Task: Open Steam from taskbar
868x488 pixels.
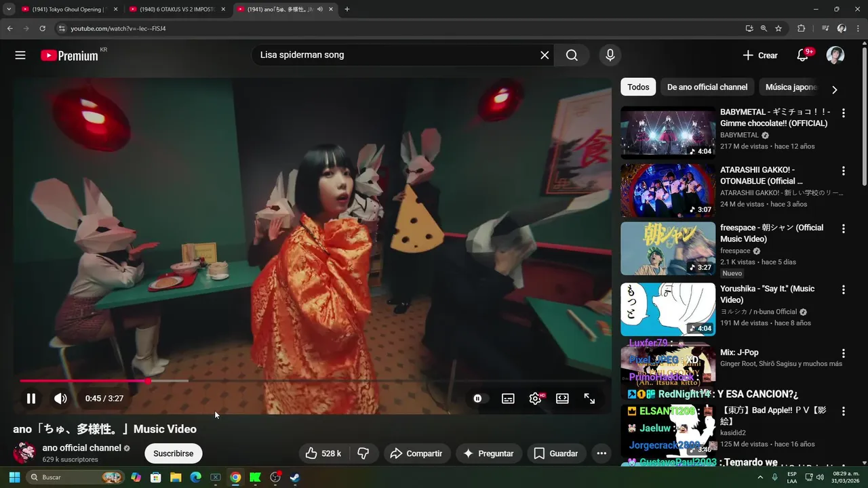Action: pos(295,477)
